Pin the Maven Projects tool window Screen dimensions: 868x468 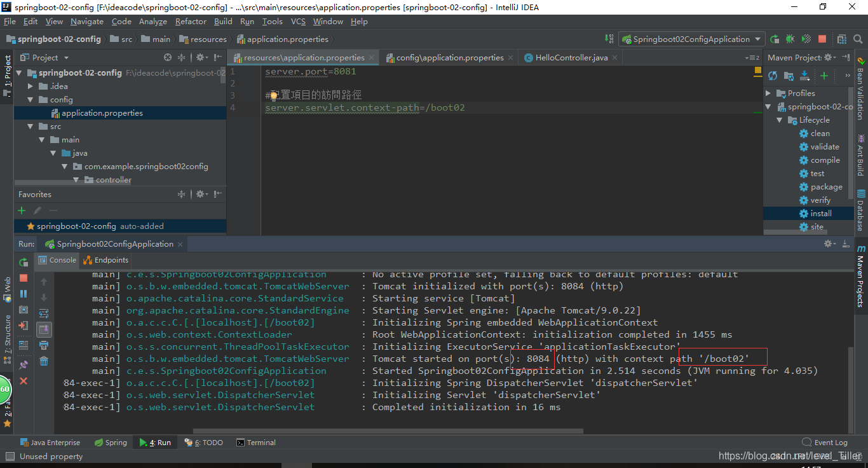[x=828, y=57]
